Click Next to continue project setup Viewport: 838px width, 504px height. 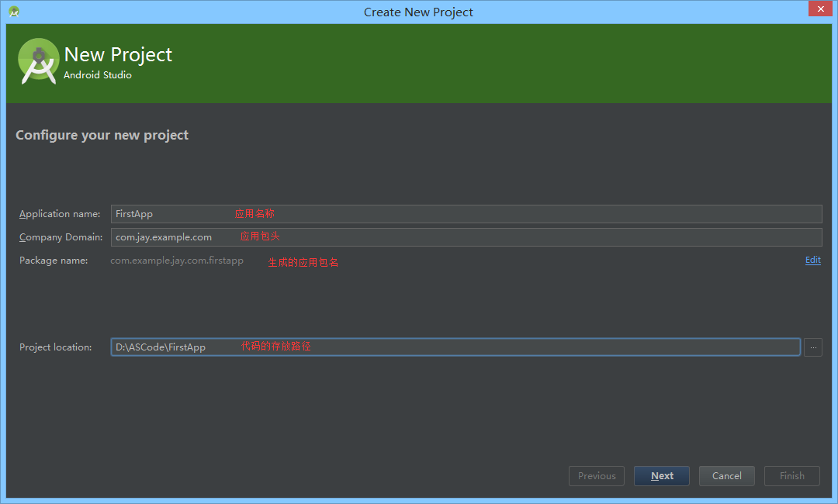pyautogui.click(x=661, y=475)
